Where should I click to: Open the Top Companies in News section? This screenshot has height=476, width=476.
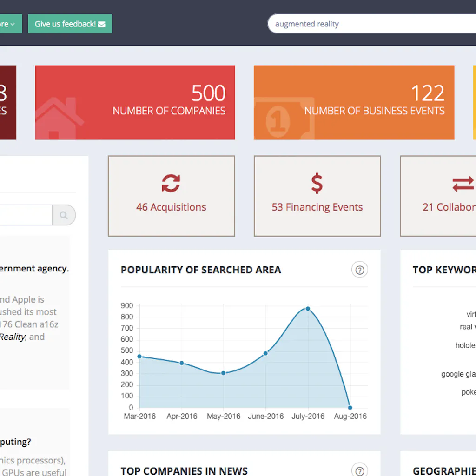[184, 471]
